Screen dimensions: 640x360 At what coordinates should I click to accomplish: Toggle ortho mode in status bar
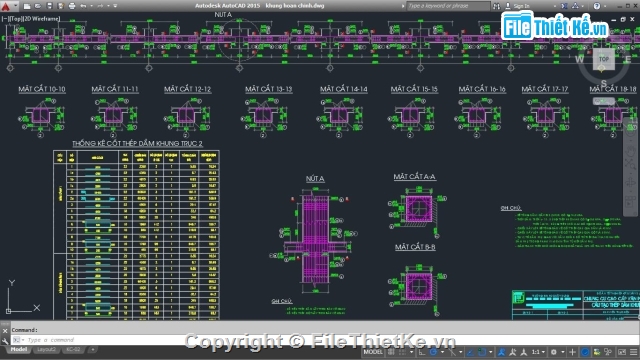point(422,352)
